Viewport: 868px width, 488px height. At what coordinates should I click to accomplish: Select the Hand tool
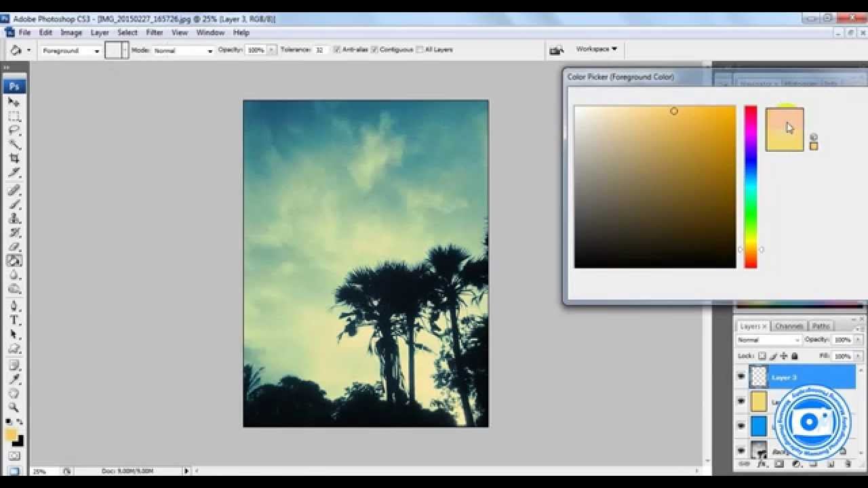click(14, 394)
